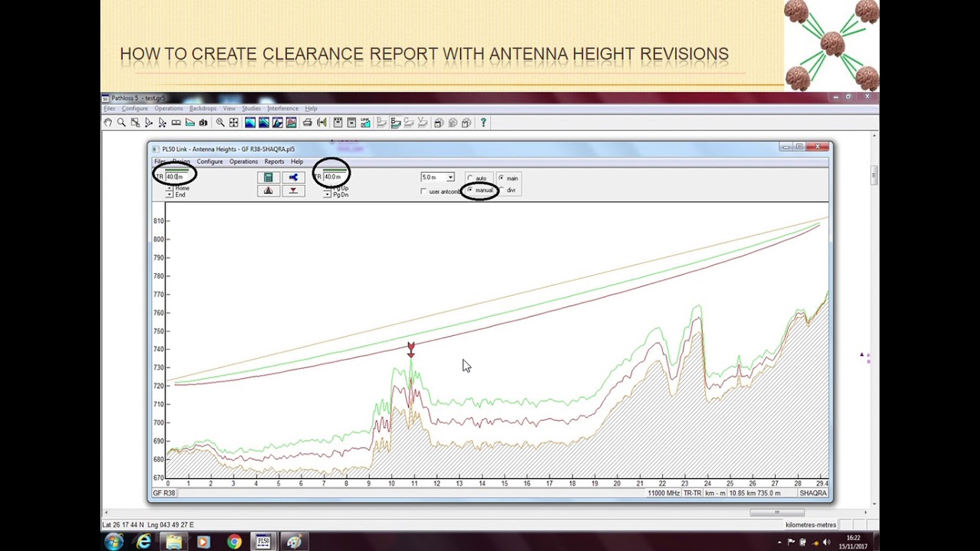Screen dimensions: 980x551
Task: Click the kilometres-metres units status text
Action: tap(811, 525)
